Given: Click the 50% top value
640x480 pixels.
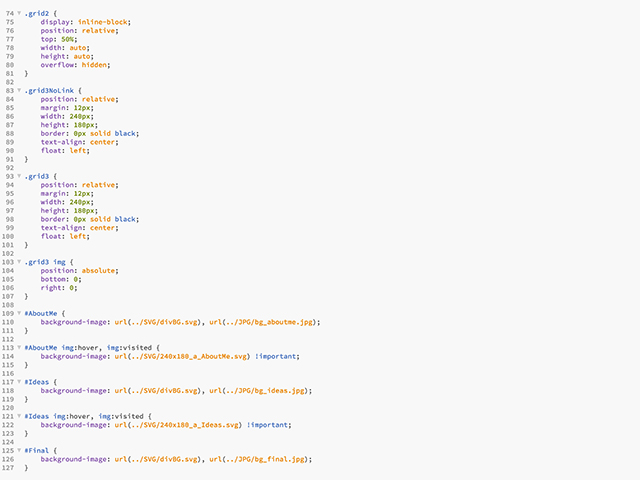Looking at the screenshot, I should pyautogui.click(x=67, y=39).
